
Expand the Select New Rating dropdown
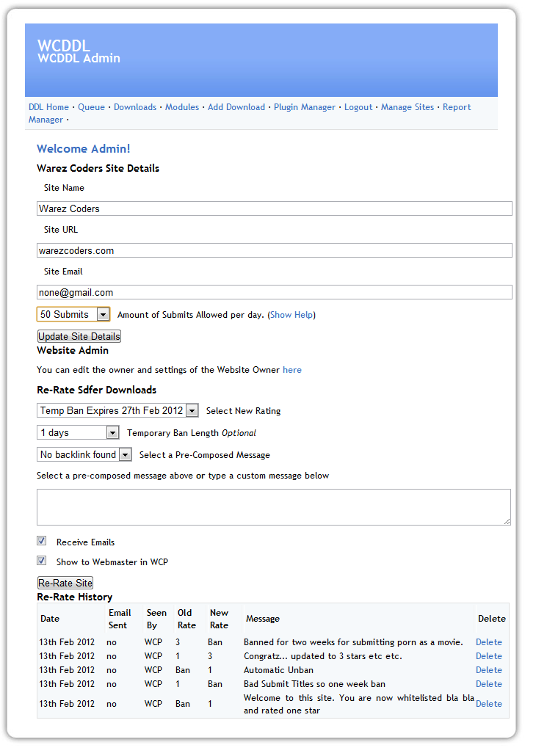coord(117,410)
